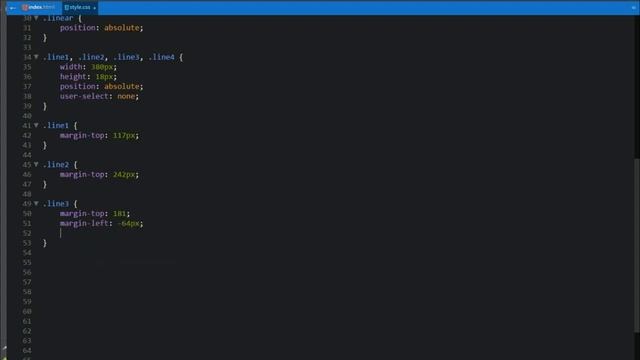Click the .line1 selector on line 41
The height and width of the screenshot is (360, 640).
click(x=56, y=125)
